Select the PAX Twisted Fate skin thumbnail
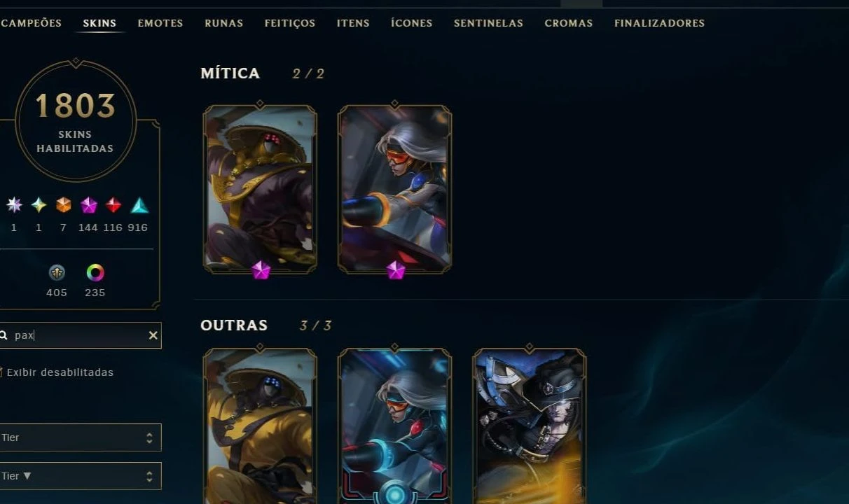 click(530, 426)
